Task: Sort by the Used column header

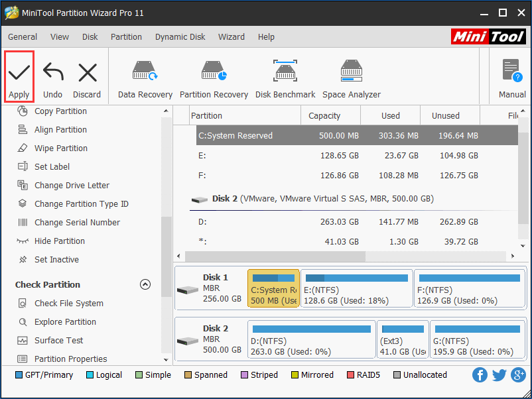Action: point(390,115)
